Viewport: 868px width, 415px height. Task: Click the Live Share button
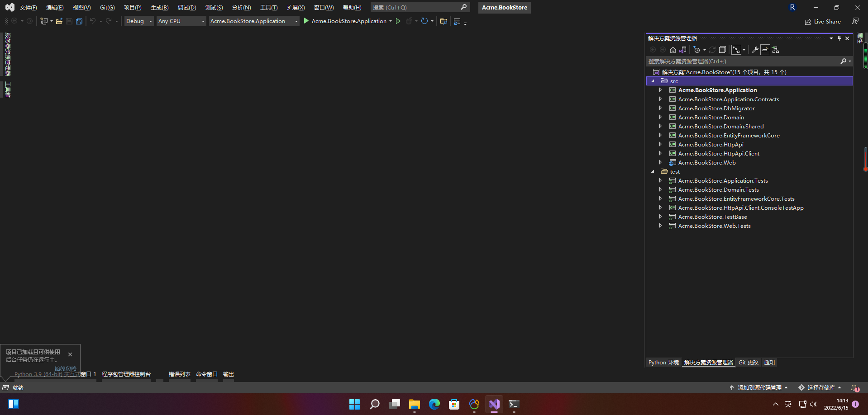823,21
